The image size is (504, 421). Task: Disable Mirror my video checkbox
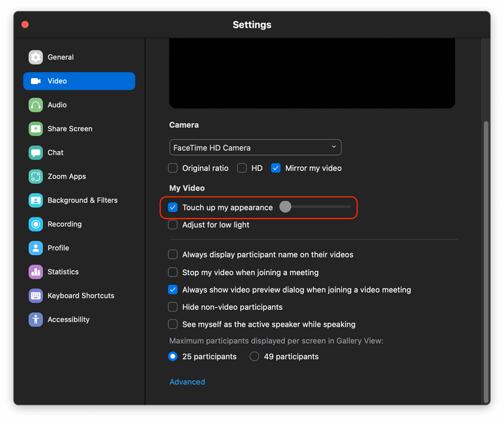[x=276, y=168]
